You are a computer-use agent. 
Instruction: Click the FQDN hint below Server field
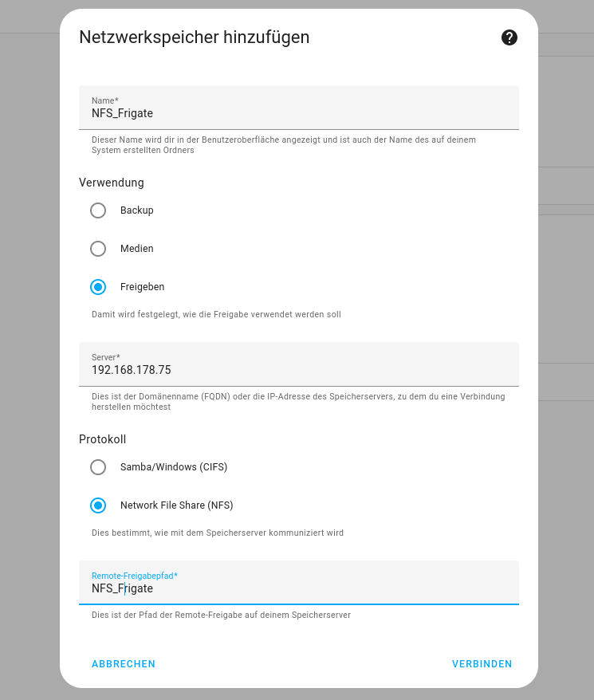(297, 401)
